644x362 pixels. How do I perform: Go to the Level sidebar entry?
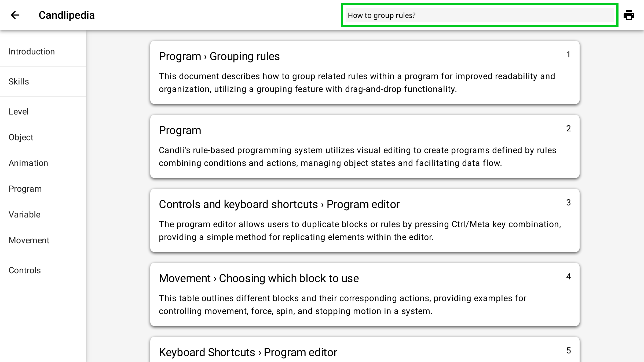coord(19,112)
